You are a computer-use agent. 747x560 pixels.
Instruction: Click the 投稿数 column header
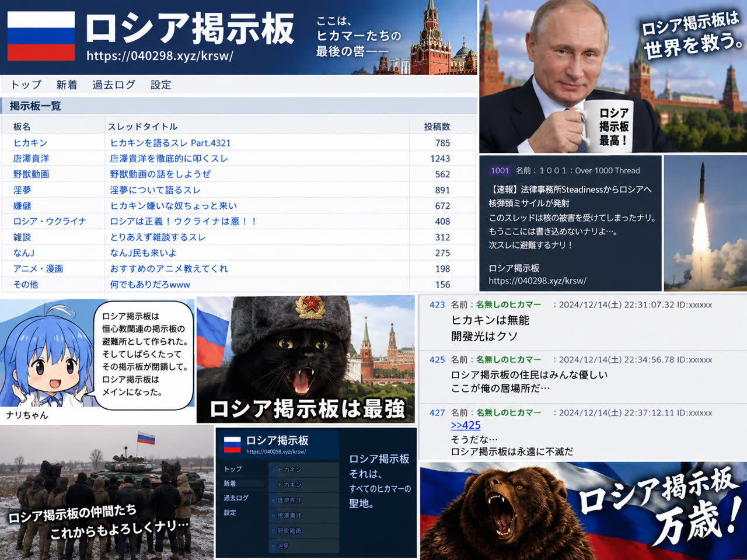coord(437,127)
